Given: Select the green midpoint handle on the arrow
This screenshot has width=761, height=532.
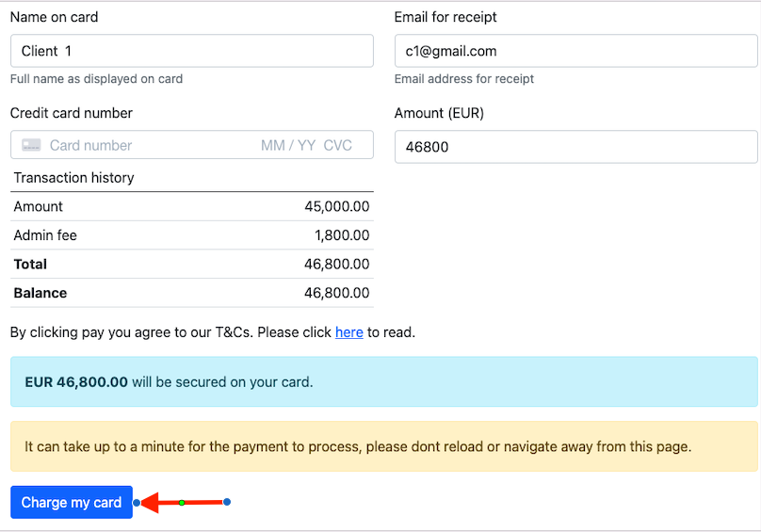Looking at the screenshot, I should [182, 503].
